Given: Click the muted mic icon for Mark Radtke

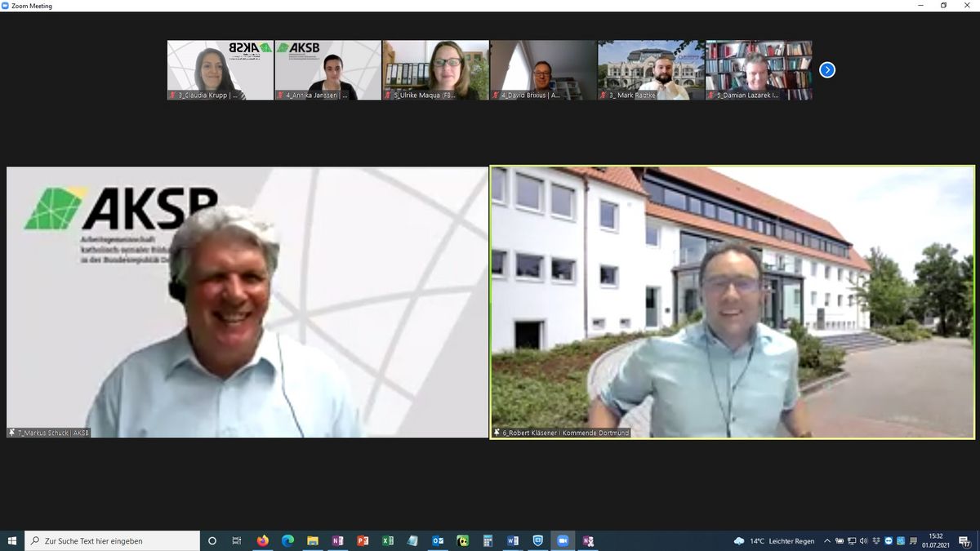Looking at the screenshot, I should click(604, 96).
